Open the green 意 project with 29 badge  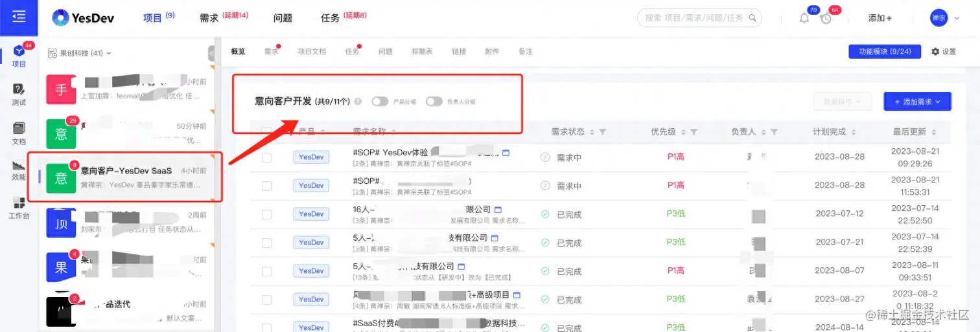[126, 133]
